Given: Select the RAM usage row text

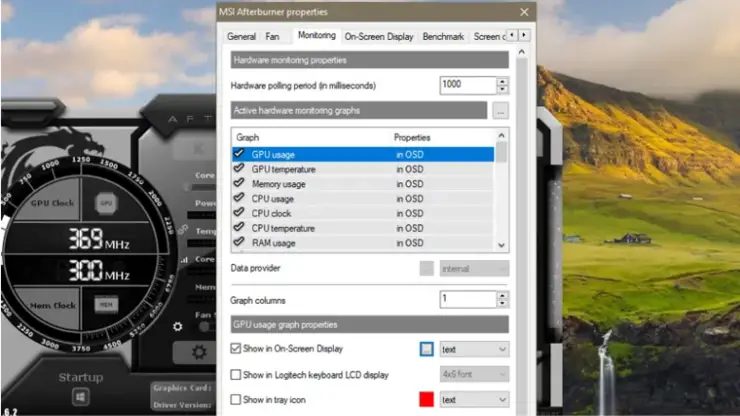Looking at the screenshot, I should (273, 243).
